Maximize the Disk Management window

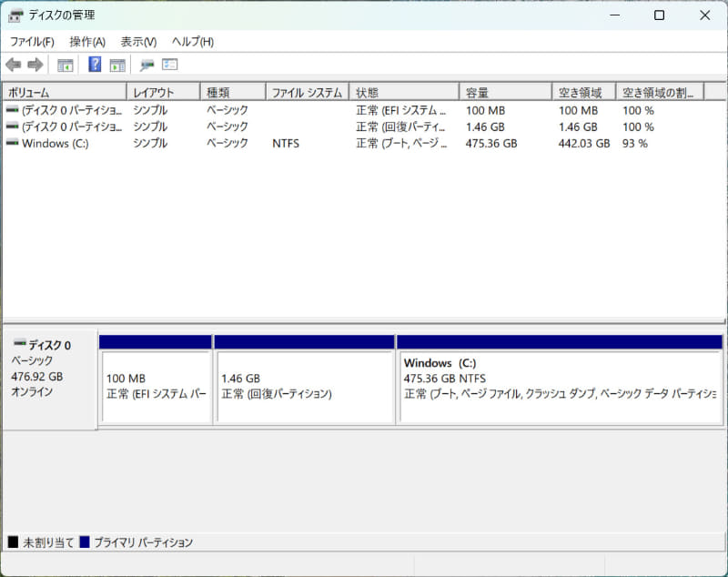[x=659, y=15]
